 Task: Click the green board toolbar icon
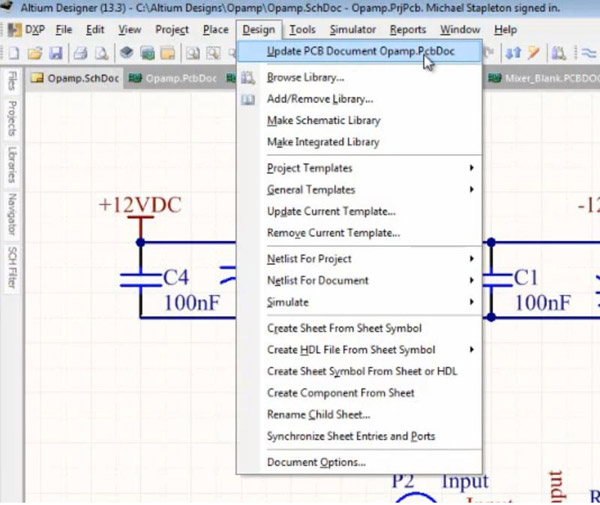point(147,53)
